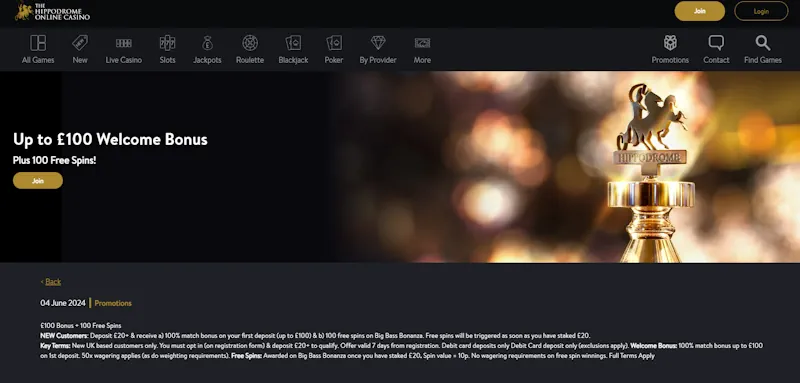Click the '£100 Bonus + 100 Free Spins' line

(81, 325)
